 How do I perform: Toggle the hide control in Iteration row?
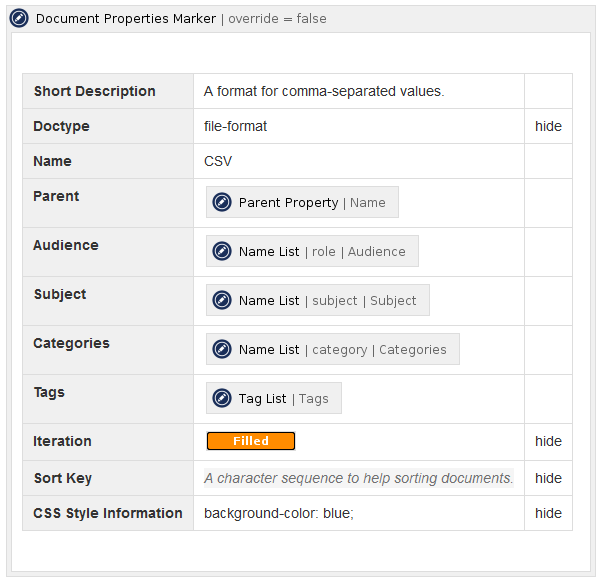pos(548,441)
